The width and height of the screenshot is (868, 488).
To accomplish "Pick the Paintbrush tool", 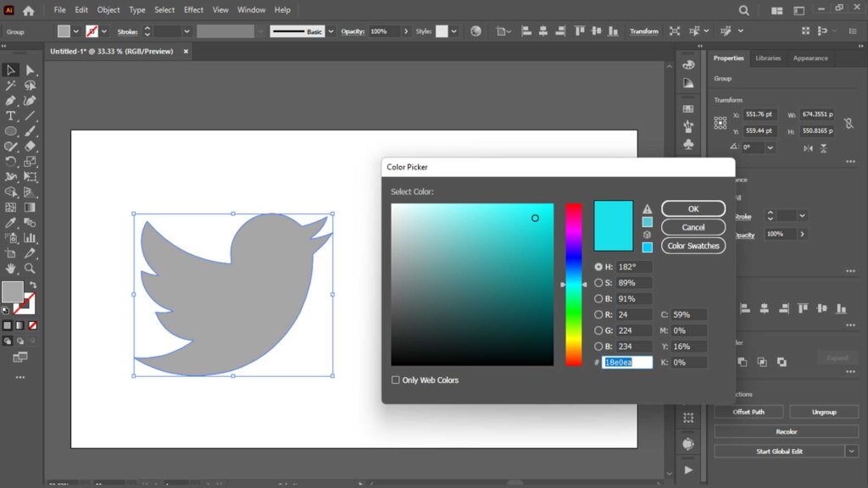I will (x=30, y=131).
